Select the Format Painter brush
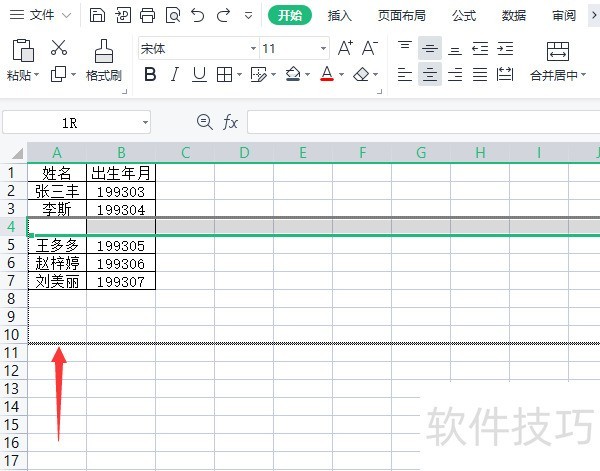Screen dimensions: 600x471 click(104, 51)
